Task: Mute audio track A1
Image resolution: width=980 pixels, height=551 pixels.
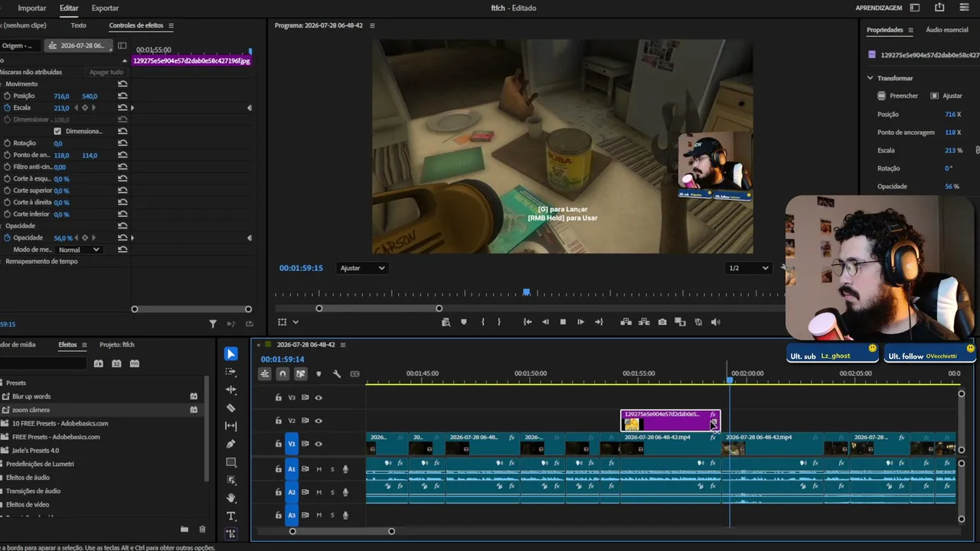Action: tap(318, 469)
